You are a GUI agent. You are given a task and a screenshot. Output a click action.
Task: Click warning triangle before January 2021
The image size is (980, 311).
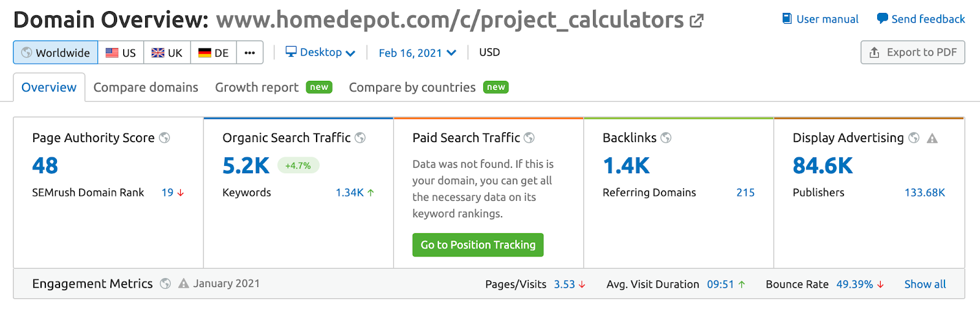(183, 283)
